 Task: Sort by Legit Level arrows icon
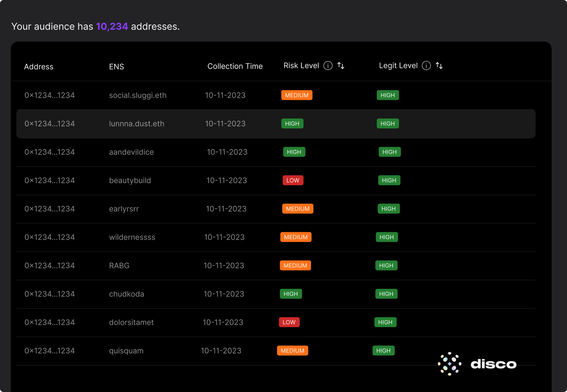pos(439,66)
